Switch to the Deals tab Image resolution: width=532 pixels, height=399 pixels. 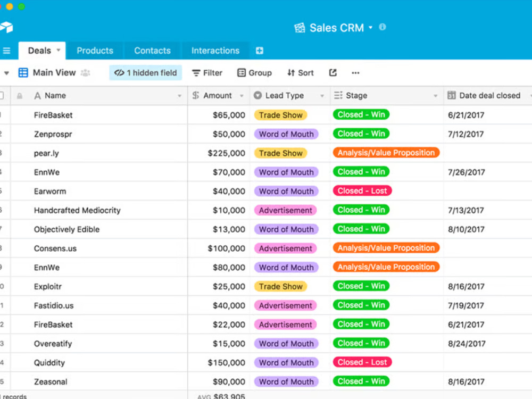coord(41,51)
